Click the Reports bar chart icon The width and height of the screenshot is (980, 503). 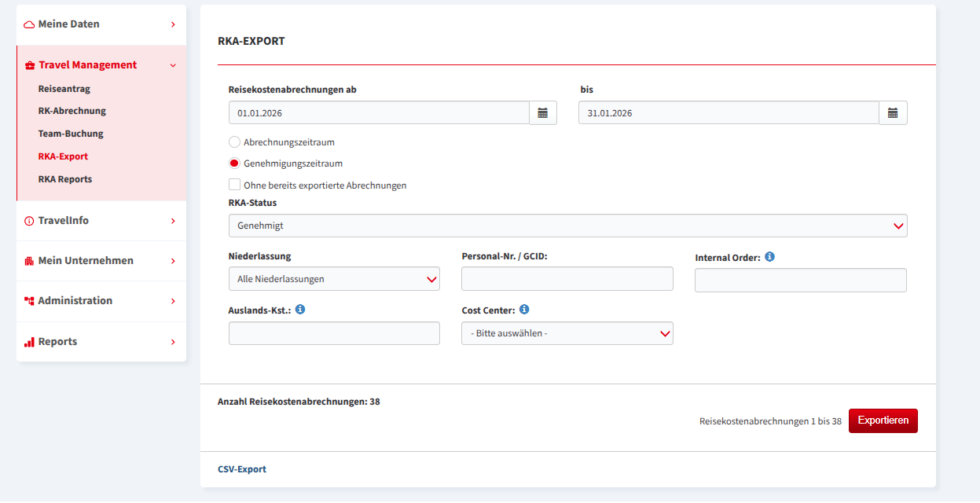click(x=29, y=342)
